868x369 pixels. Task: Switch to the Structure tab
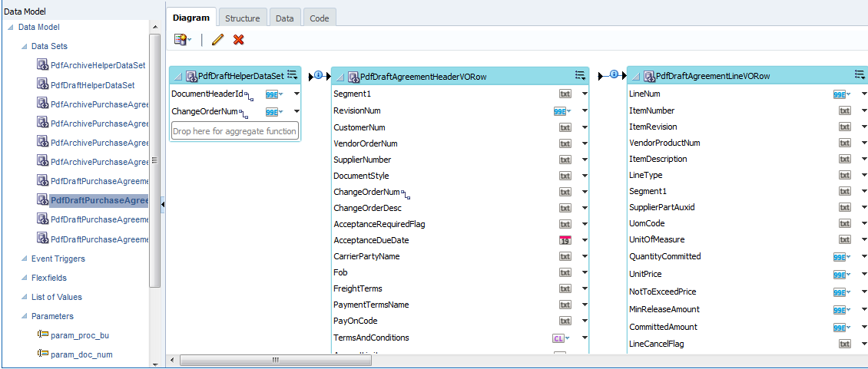coord(243,18)
